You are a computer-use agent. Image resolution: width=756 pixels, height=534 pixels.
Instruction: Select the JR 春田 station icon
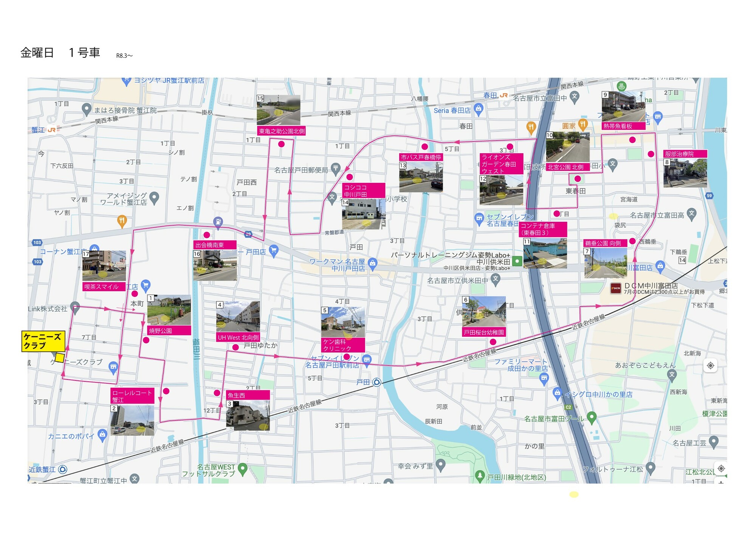[504, 96]
